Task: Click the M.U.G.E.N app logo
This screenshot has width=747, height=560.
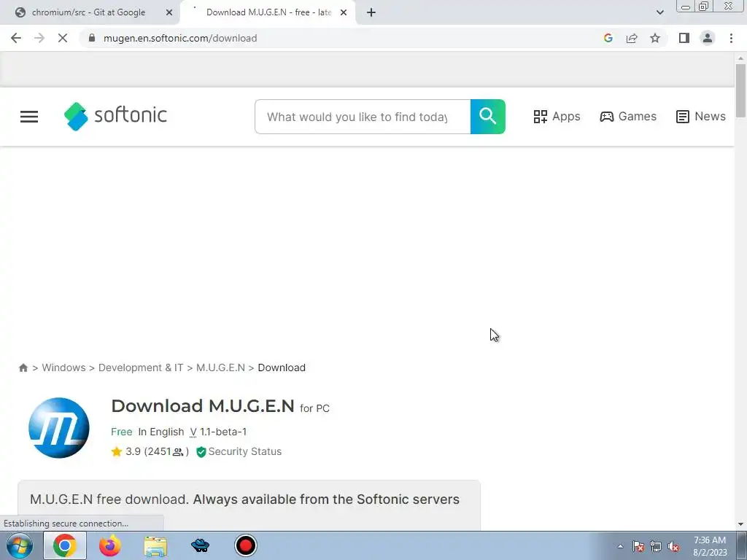Action: tap(59, 427)
